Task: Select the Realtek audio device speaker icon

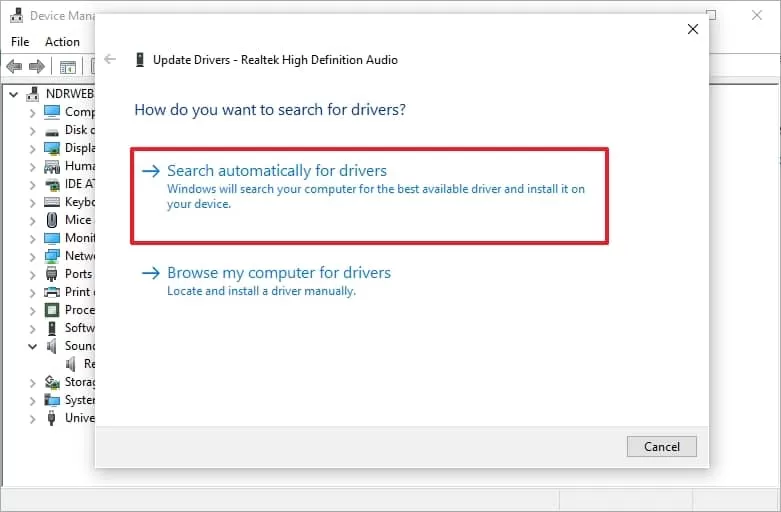Action: click(71, 364)
